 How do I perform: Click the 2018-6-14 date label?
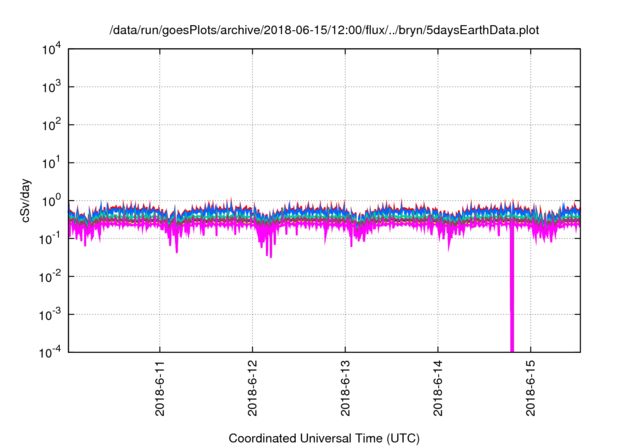point(438,388)
